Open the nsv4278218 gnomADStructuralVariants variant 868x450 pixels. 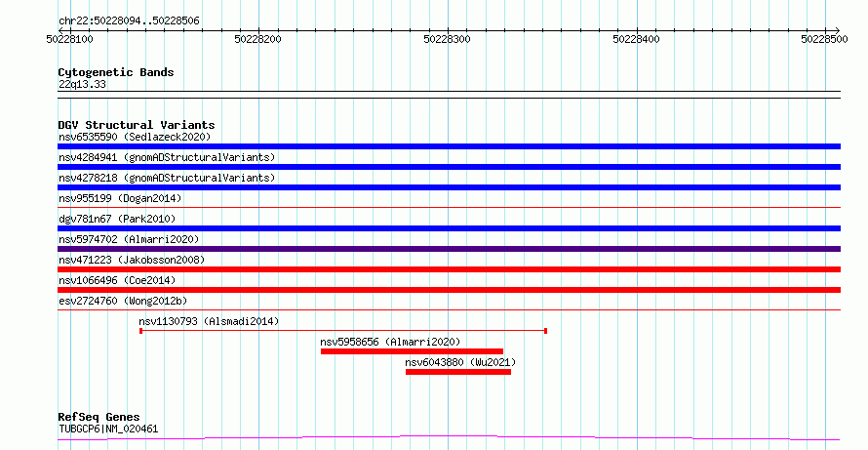(167, 178)
